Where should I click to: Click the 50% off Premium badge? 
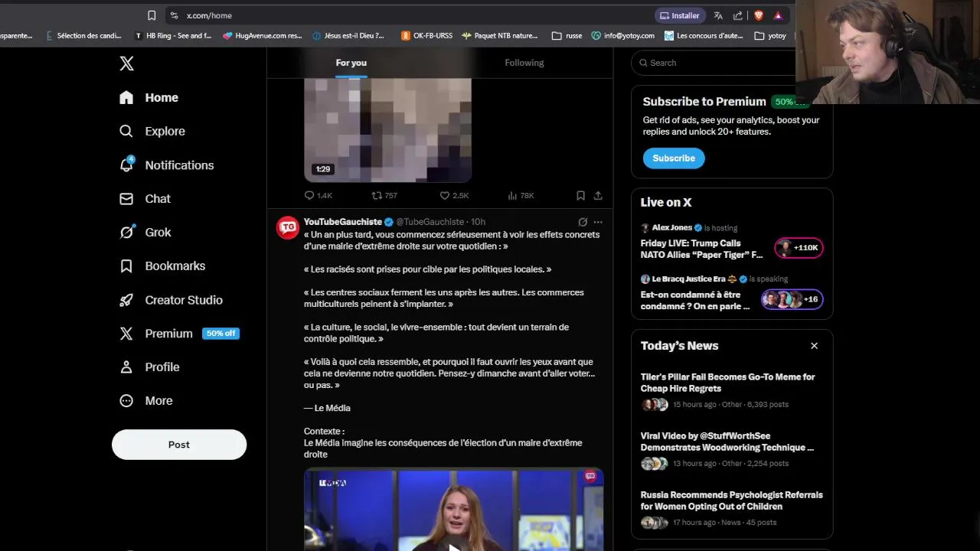pos(220,334)
